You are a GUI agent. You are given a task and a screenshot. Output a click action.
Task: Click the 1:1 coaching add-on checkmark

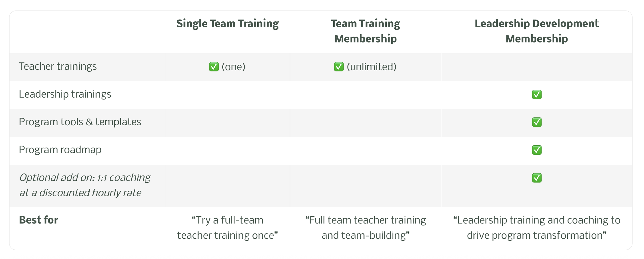[x=537, y=178]
